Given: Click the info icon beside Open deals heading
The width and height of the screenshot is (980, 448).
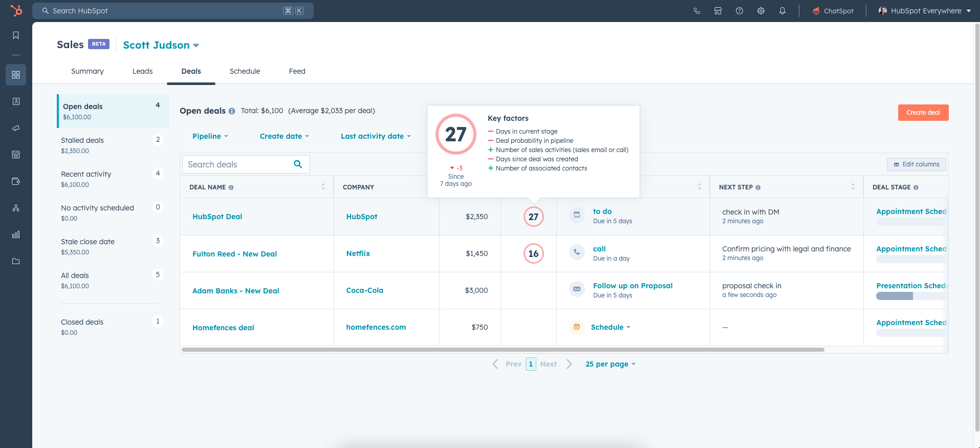Looking at the screenshot, I should coord(232,111).
